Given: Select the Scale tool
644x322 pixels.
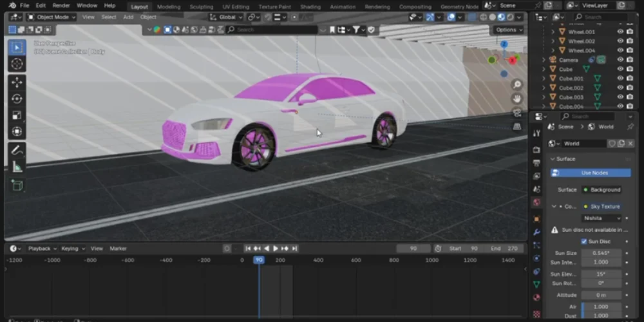Looking at the screenshot, I should click(17, 115).
